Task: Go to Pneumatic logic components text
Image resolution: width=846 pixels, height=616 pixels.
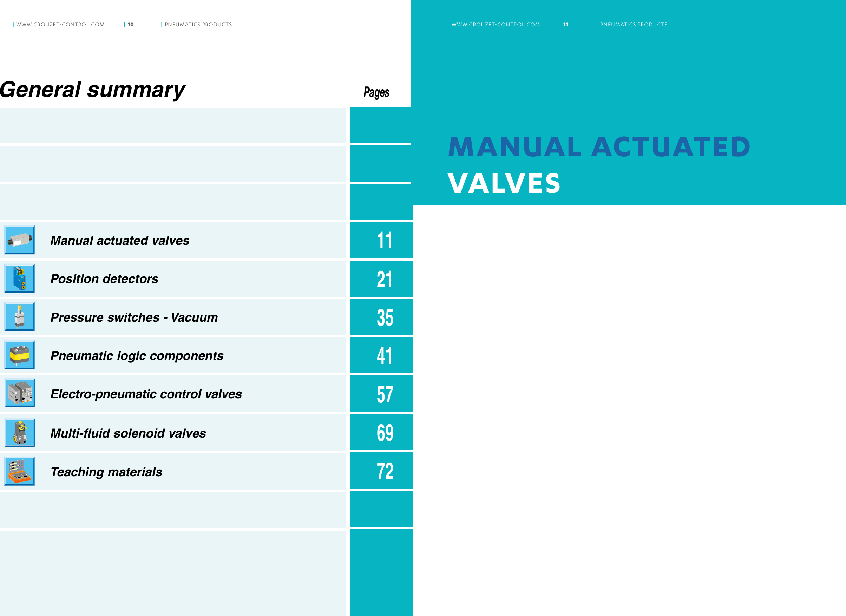Action: pyautogui.click(x=137, y=356)
